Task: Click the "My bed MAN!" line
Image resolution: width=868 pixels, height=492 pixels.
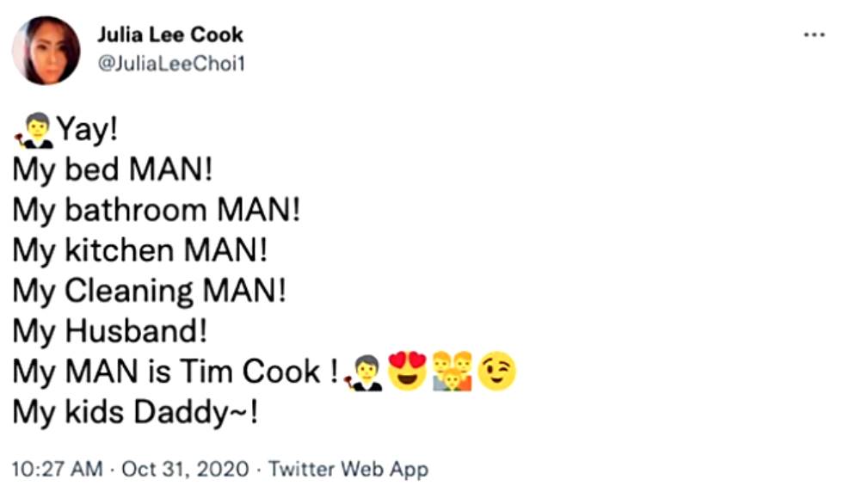Action: point(112,169)
